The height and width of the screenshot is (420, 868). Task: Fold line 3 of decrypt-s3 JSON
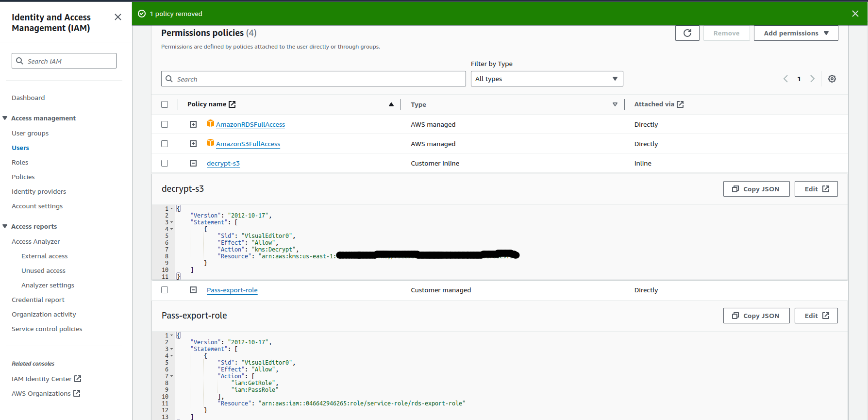pos(172,222)
